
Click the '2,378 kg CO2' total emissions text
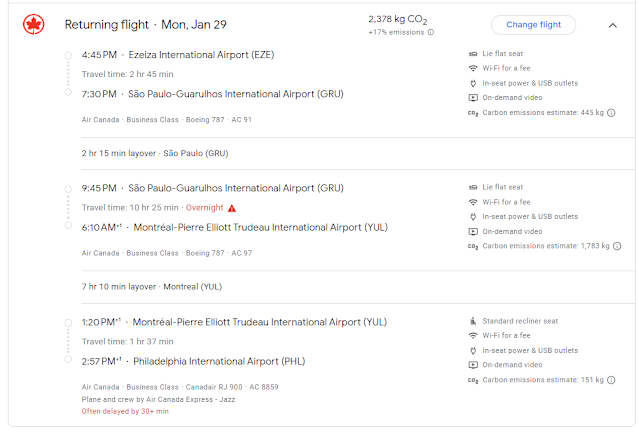pyautogui.click(x=398, y=20)
